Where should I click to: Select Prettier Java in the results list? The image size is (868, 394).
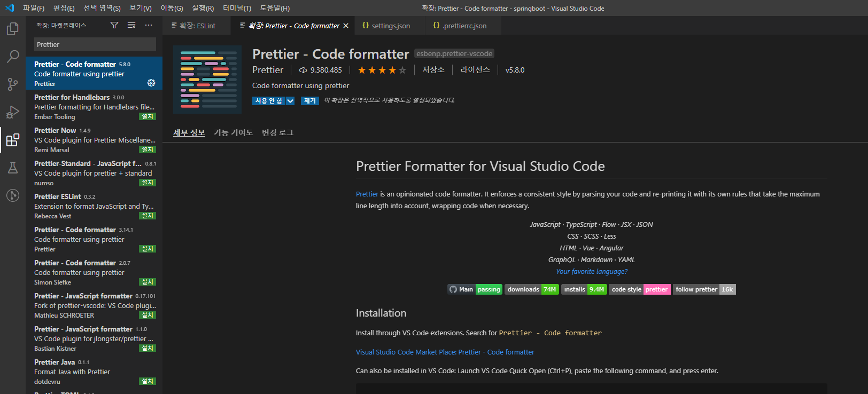(94, 371)
